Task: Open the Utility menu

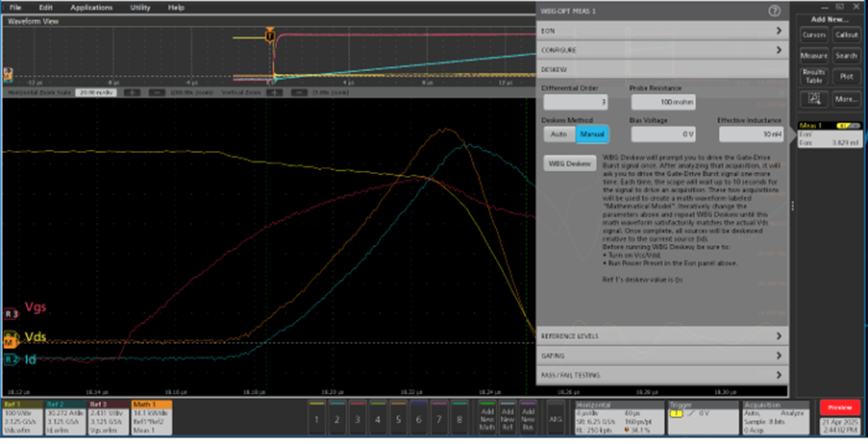Action: click(x=139, y=7)
